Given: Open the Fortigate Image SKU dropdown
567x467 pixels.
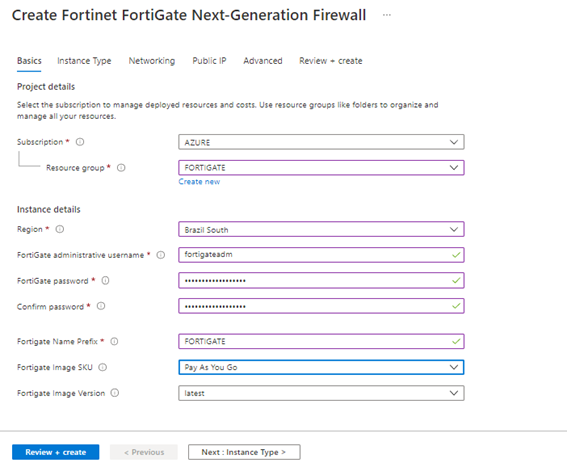Looking at the screenshot, I should (x=321, y=367).
